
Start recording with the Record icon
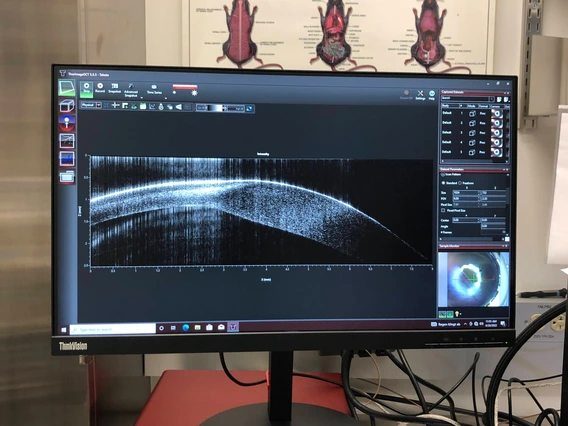point(100,88)
